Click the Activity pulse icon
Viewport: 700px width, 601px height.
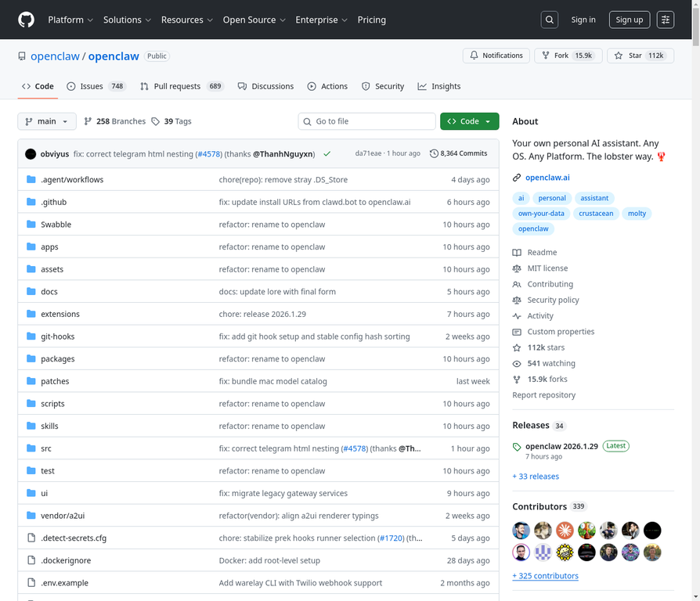(x=516, y=315)
